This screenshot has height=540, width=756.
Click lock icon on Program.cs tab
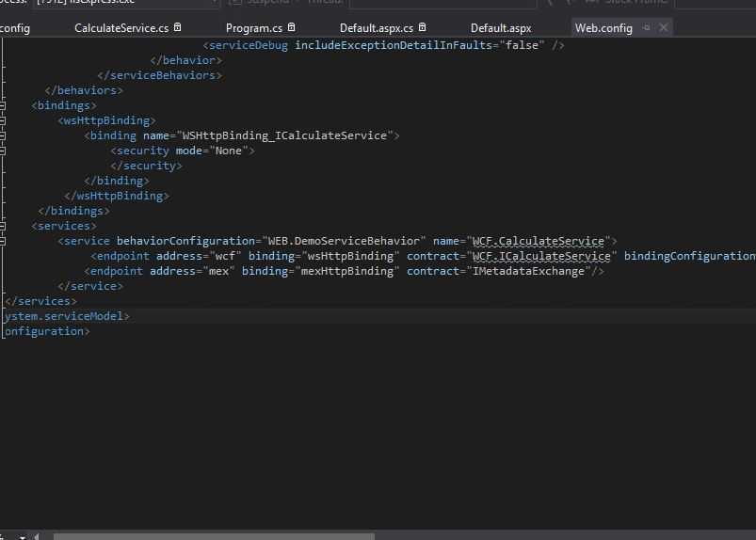(x=291, y=27)
